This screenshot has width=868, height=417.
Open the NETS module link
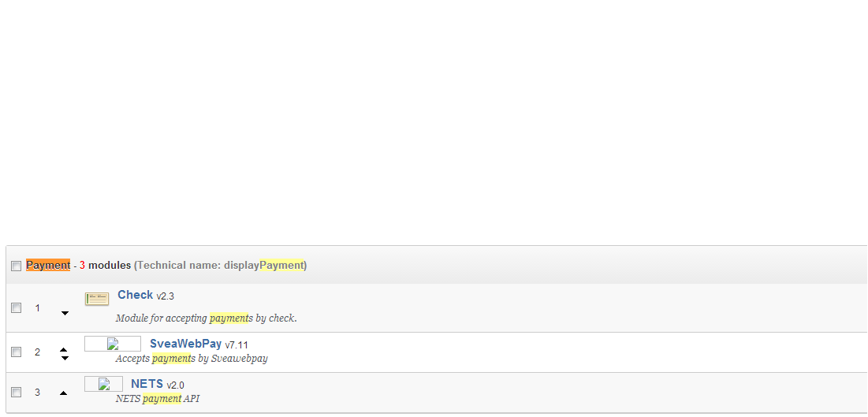(x=147, y=384)
